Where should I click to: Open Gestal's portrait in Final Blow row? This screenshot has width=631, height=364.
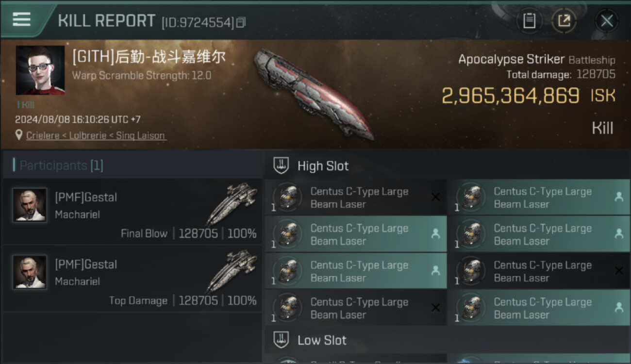coord(30,205)
